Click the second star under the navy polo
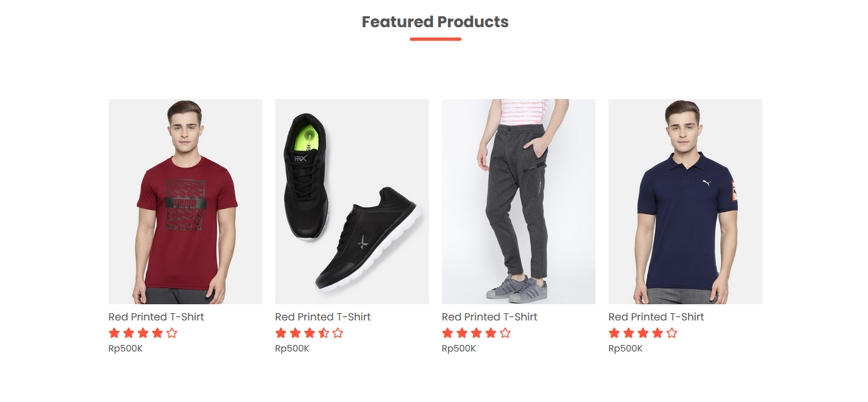This screenshot has height=402, width=868. point(629,333)
